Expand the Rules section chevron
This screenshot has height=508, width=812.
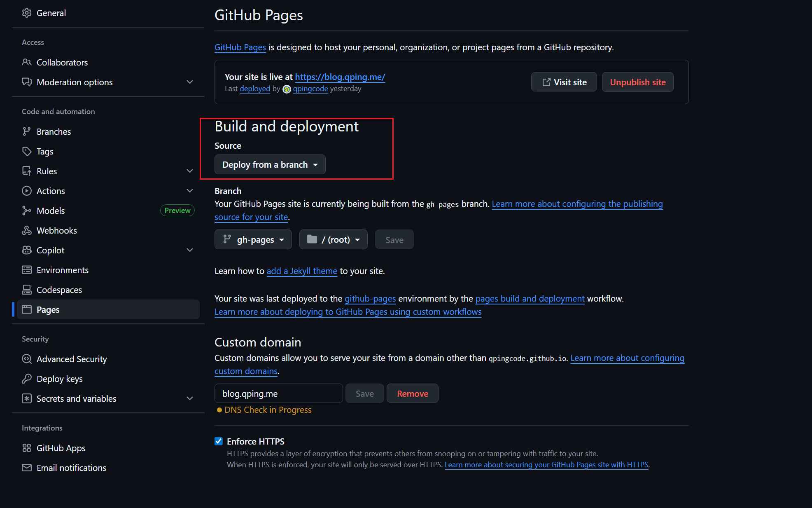(x=190, y=171)
